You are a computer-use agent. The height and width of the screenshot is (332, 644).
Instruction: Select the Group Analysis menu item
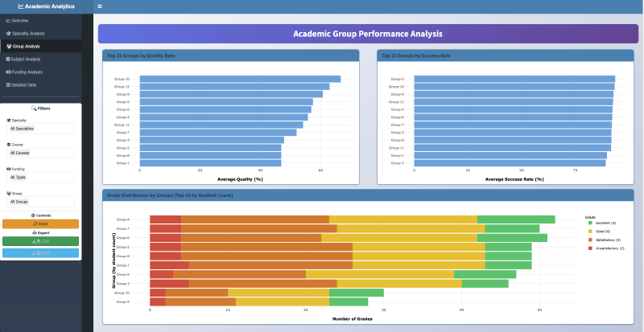[x=41, y=47]
